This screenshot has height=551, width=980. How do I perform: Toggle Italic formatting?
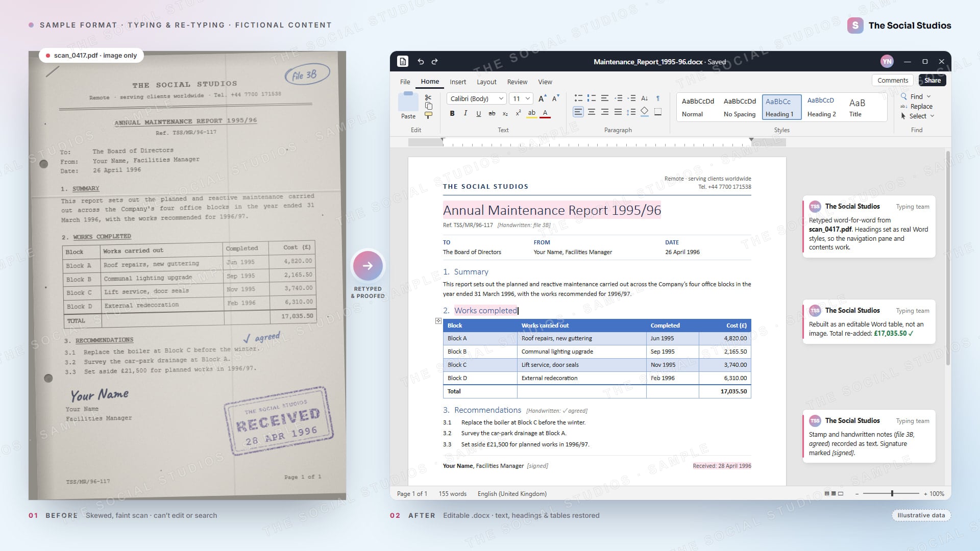point(465,113)
